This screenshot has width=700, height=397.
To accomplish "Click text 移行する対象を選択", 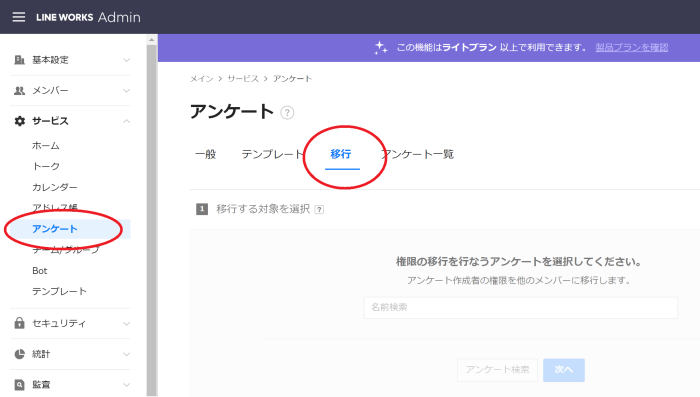I will click(x=263, y=209).
